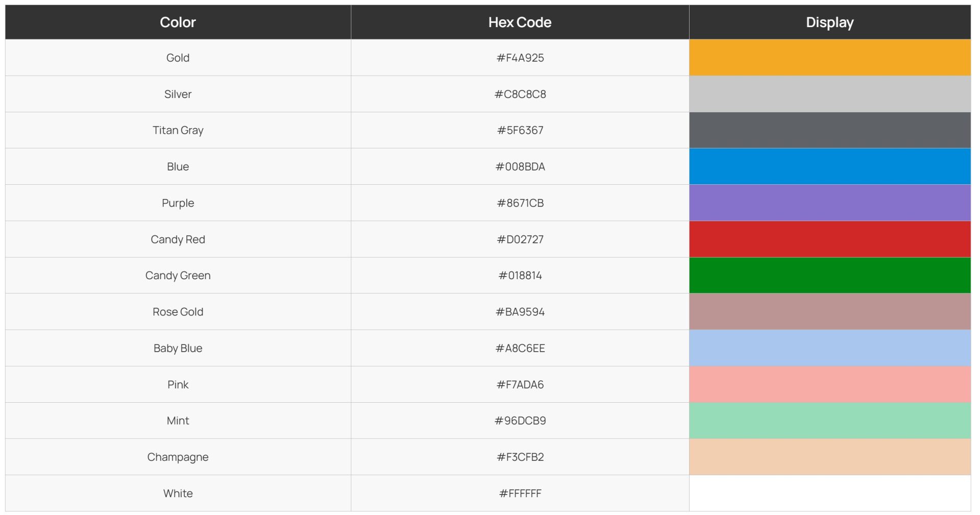Select the #FFFFFF hex code
The width and height of the screenshot is (980, 515).
click(x=520, y=493)
